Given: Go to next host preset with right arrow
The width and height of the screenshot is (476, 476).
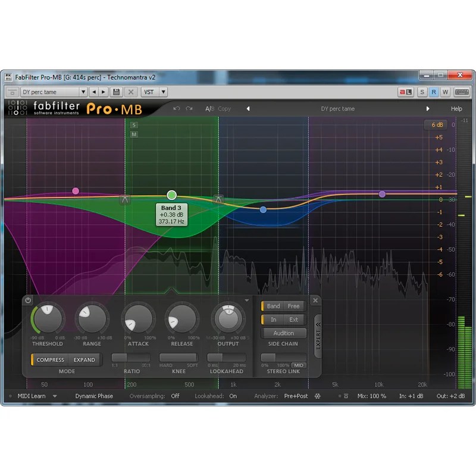Looking at the screenshot, I should tap(103, 92).
